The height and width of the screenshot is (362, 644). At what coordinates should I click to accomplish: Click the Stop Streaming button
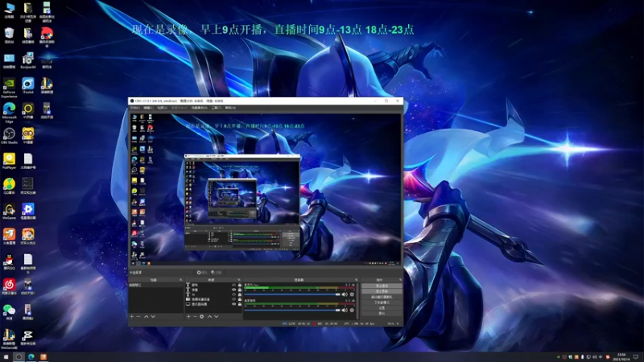(382, 286)
